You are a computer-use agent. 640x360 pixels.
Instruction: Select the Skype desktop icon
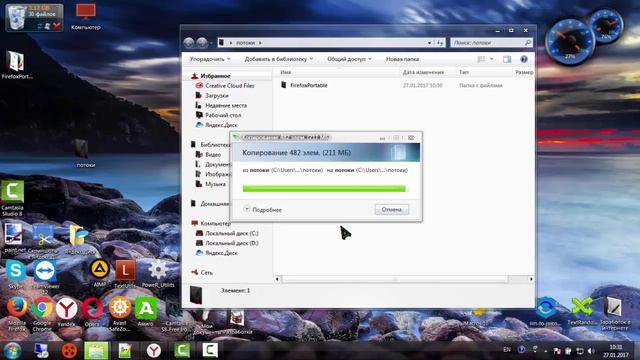point(16,275)
